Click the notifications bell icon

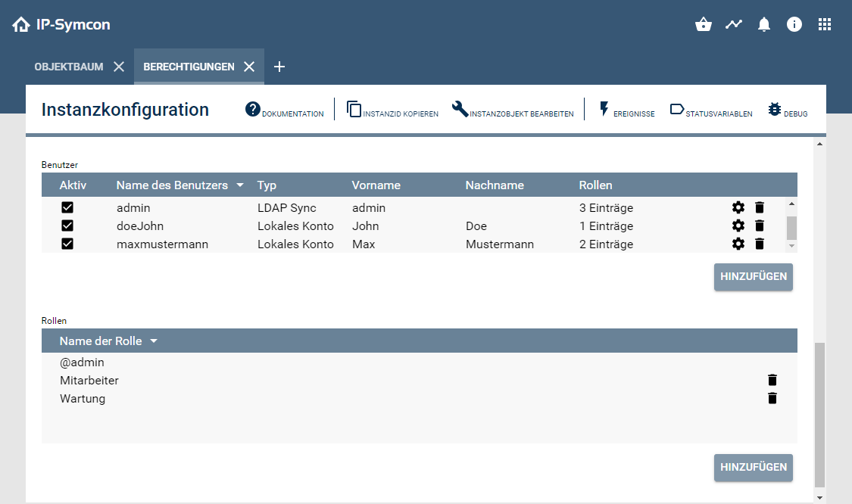[x=763, y=23]
